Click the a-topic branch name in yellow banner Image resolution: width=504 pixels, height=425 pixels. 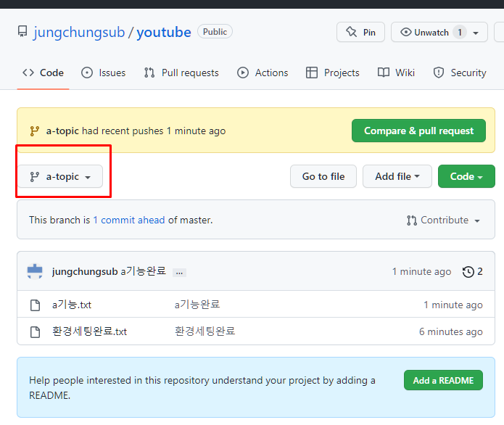62,131
